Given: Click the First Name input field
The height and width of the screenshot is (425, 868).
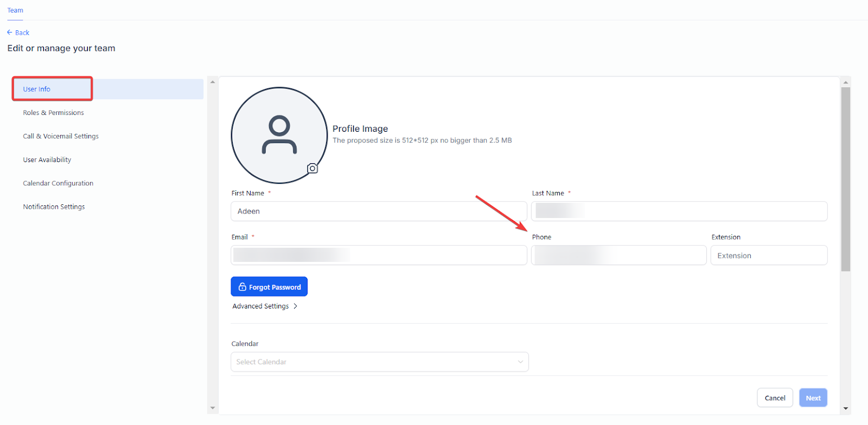Looking at the screenshot, I should 378,211.
